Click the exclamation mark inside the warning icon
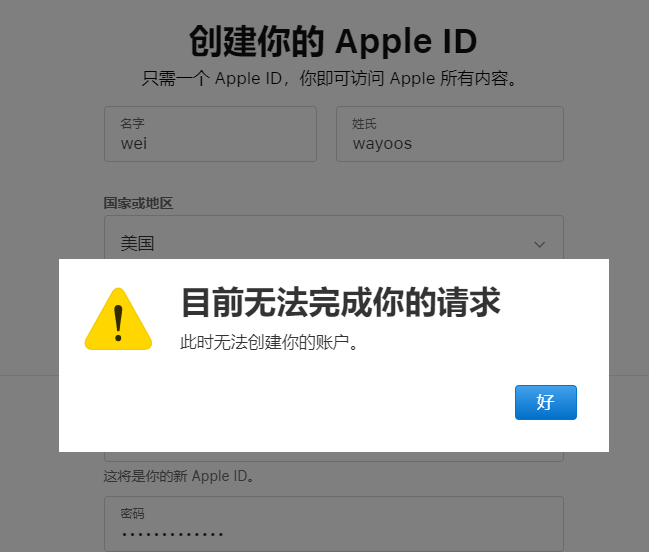Viewport: 649px width, 552px height. tap(118, 323)
